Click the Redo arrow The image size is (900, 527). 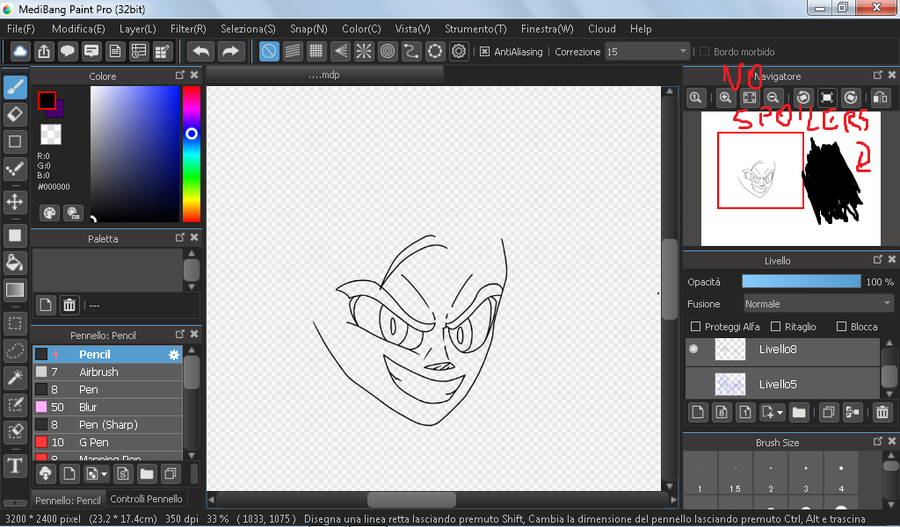click(x=230, y=52)
